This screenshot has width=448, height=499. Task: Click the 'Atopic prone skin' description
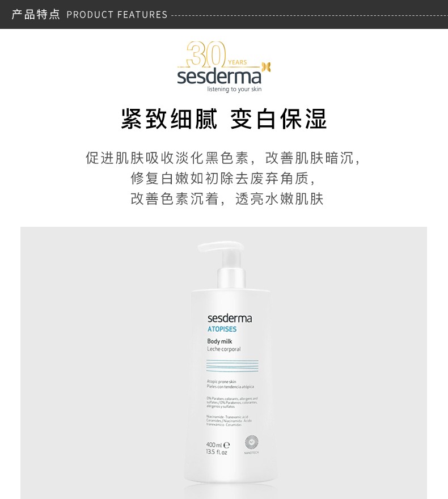point(222,381)
